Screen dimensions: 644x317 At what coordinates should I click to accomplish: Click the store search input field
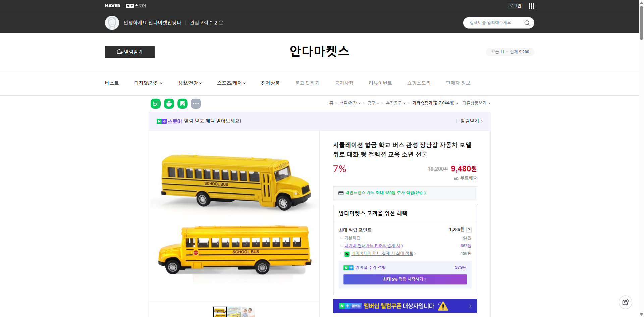click(x=493, y=22)
